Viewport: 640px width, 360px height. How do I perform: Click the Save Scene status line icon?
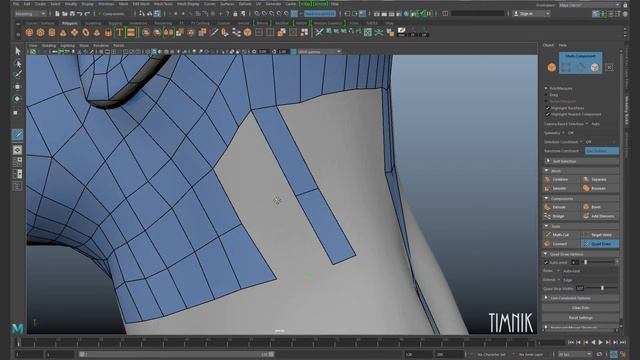click(72, 14)
